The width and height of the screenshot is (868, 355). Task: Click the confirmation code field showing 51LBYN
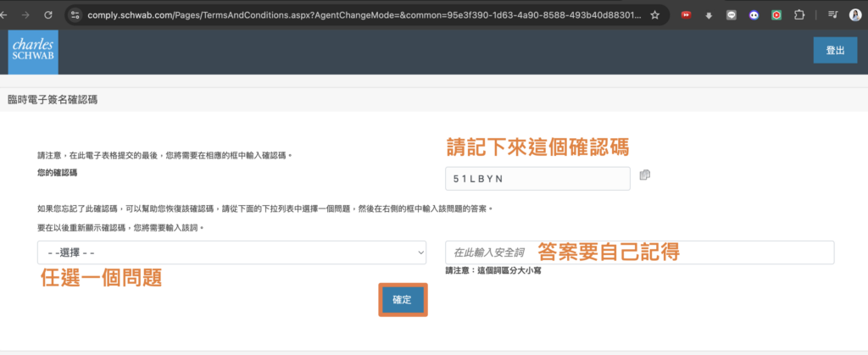click(x=537, y=179)
